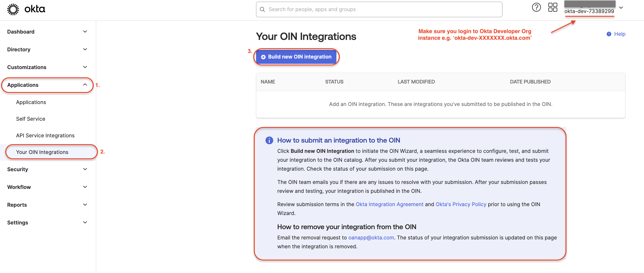
Task: Open the Self Service menu item
Action: click(x=30, y=119)
